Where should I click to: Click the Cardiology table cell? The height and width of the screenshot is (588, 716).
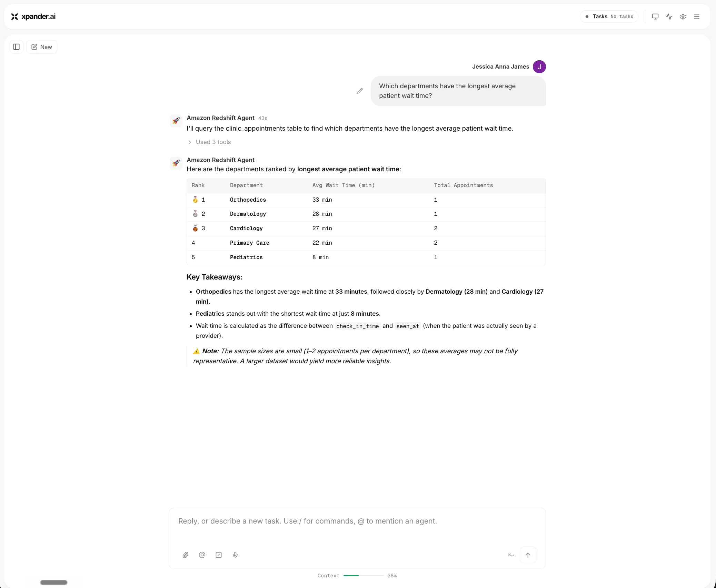(x=246, y=229)
